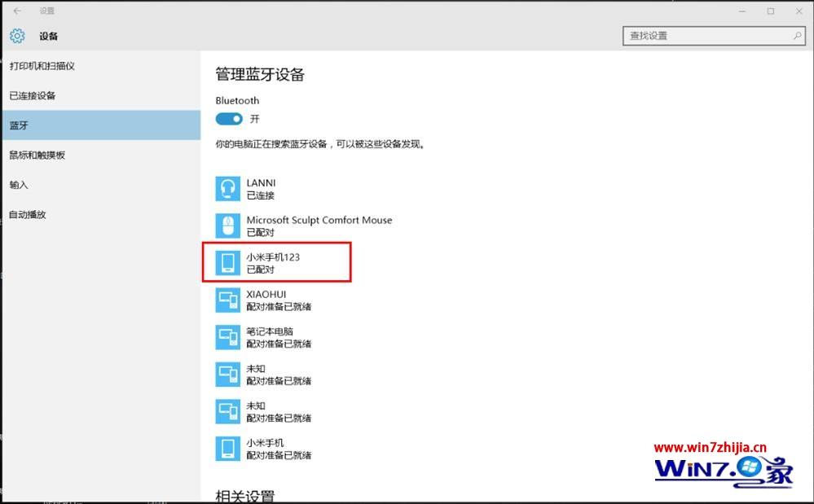The height and width of the screenshot is (504, 814).
Task: Select 蓝牙 in the sidebar
Action: [101, 125]
